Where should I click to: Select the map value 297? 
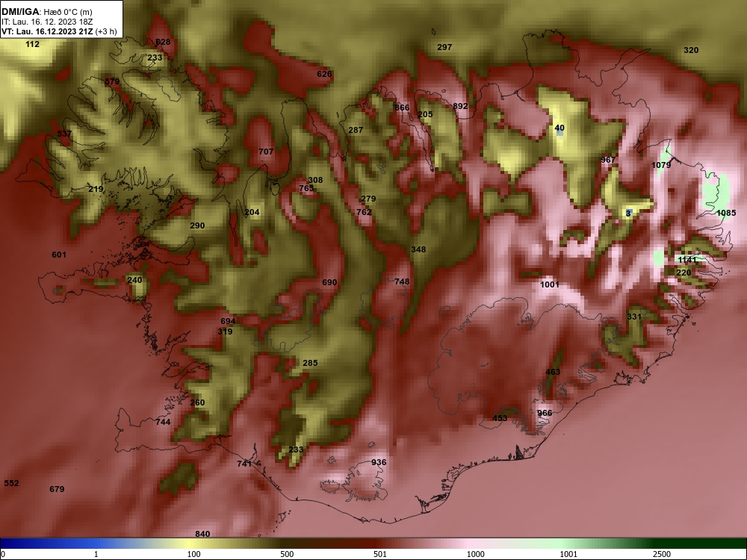coord(444,47)
